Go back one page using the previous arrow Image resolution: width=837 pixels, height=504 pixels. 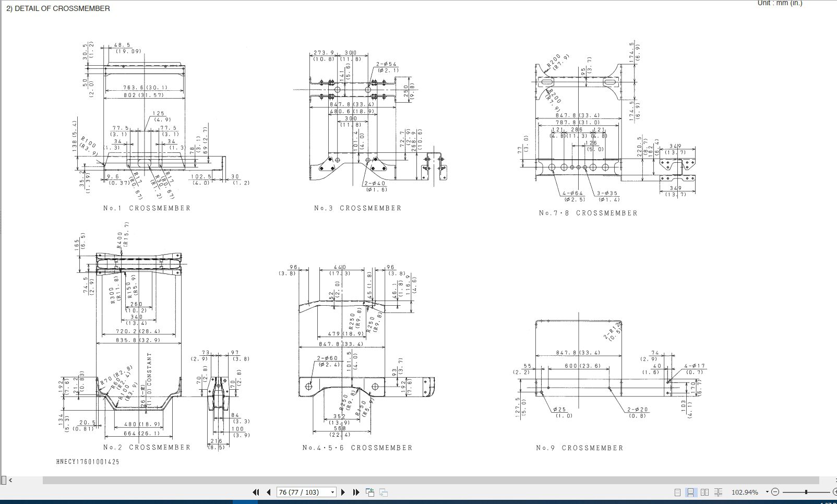(269, 492)
